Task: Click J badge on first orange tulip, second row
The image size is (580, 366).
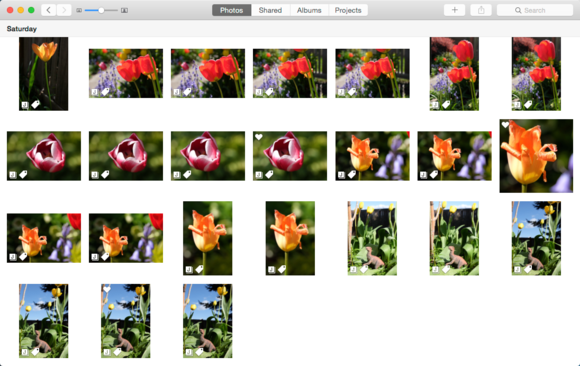Action: pyautogui.click(x=341, y=175)
